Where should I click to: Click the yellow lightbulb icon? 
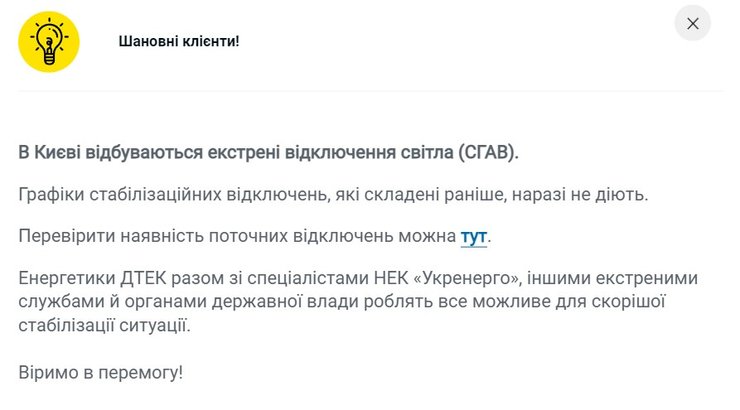point(48,41)
